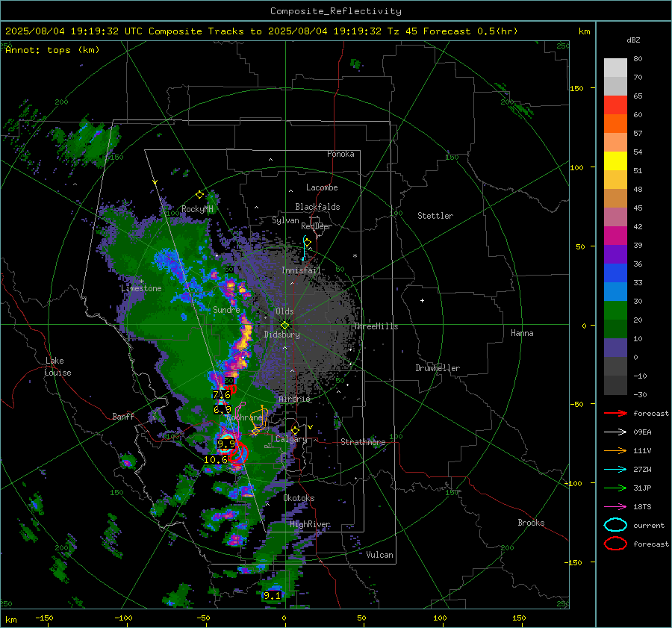672x628 pixels.
Task: Click the Calgary city label
Action: (x=291, y=439)
